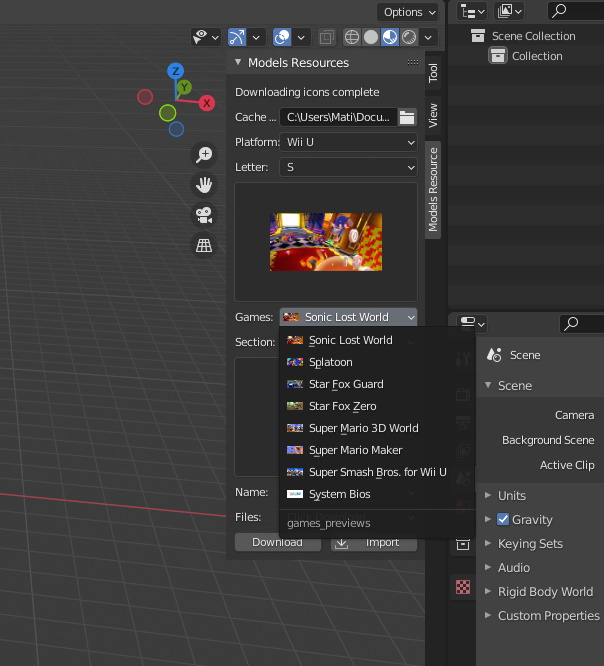
Task: Click the Models Resources panel drag grip
Action: coord(413,62)
